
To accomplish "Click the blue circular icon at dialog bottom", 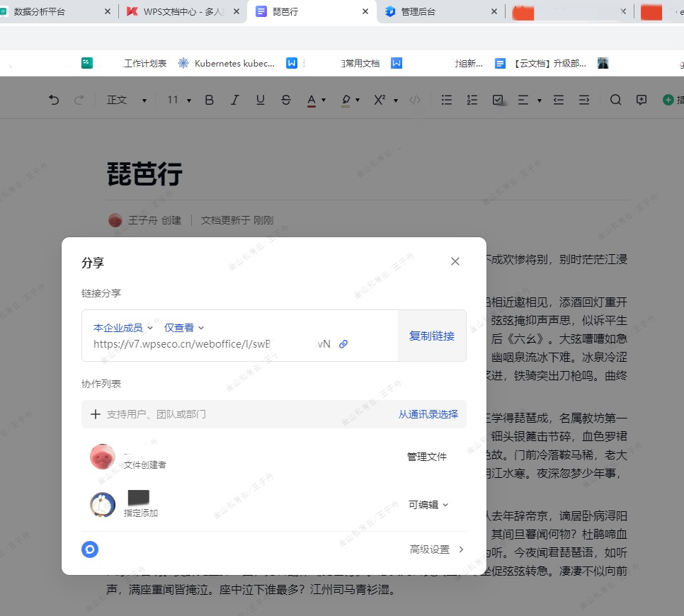I will [90, 549].
